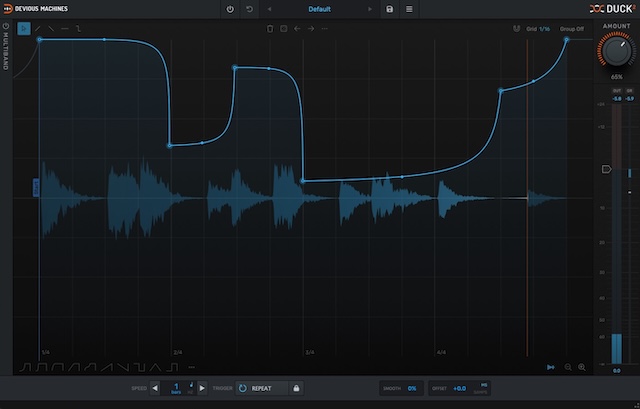Increase speed with the right arrow
Viewport: 640px width, 409px height.
coord(202,387)
